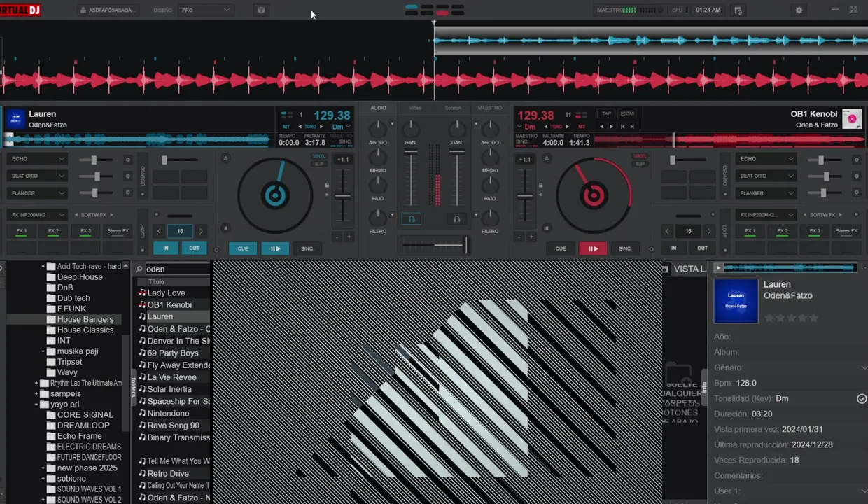Click FX 1 pad on left deck

[x=22, y=231]
